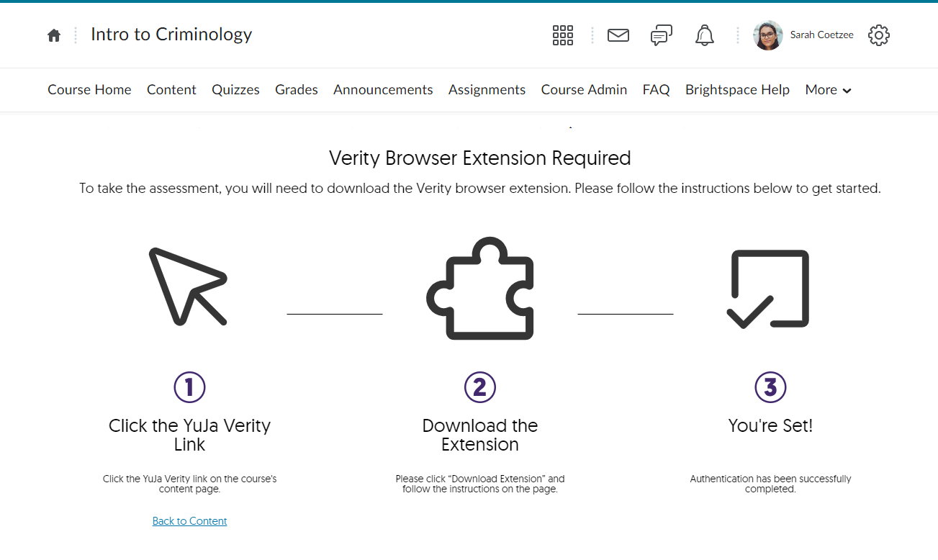Open subscription alerts chat bubble icon
Viewport: 938px width, 560px height.
661,35
